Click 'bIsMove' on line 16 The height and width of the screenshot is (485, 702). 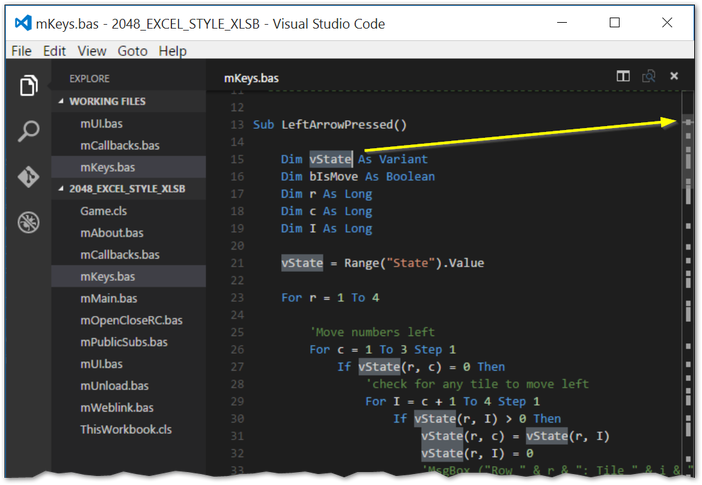(334, 176)
